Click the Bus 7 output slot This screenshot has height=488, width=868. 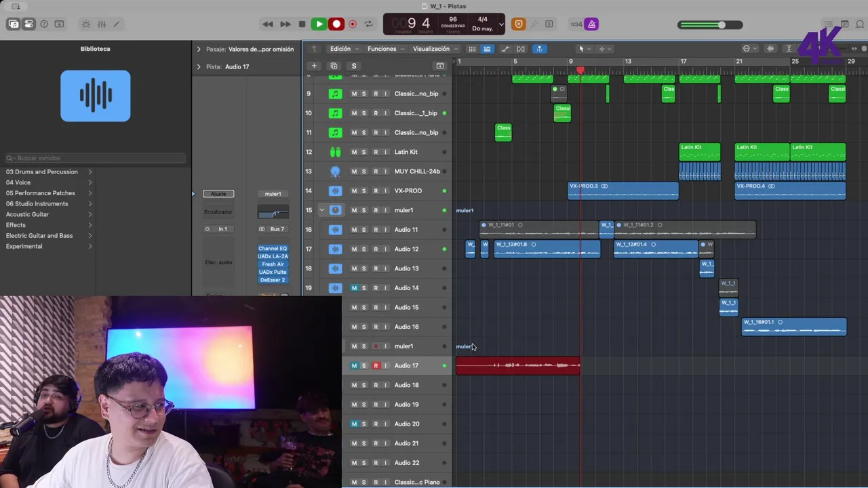273,229
